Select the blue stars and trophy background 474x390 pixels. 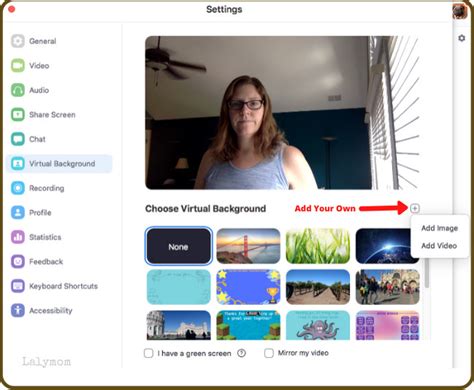point(248,287)
